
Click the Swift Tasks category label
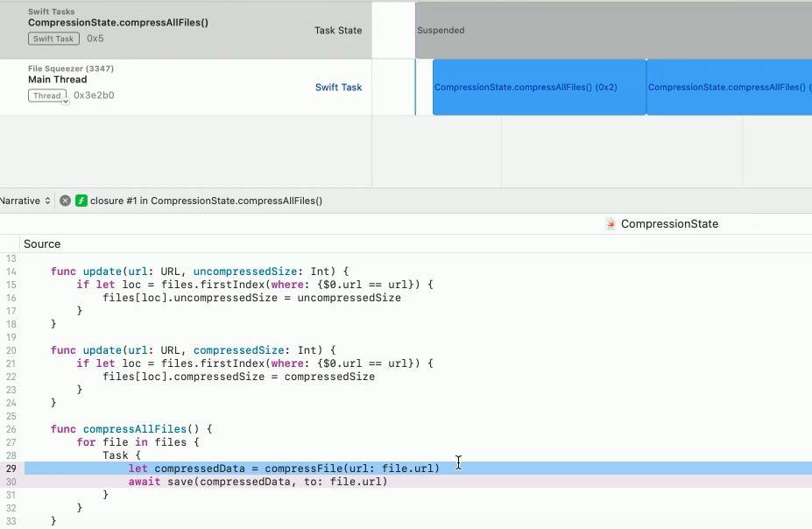pos(52,11)
